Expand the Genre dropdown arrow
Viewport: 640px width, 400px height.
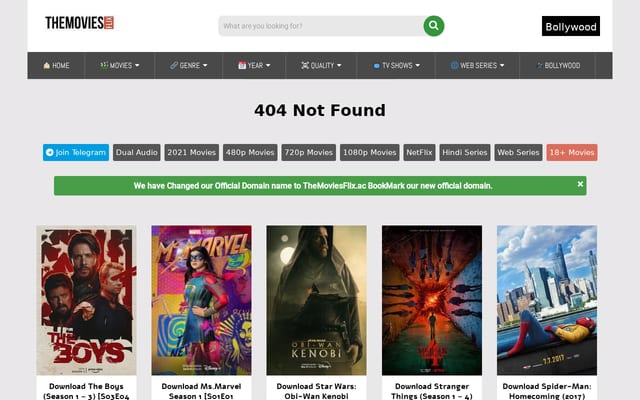pos(205,65)
